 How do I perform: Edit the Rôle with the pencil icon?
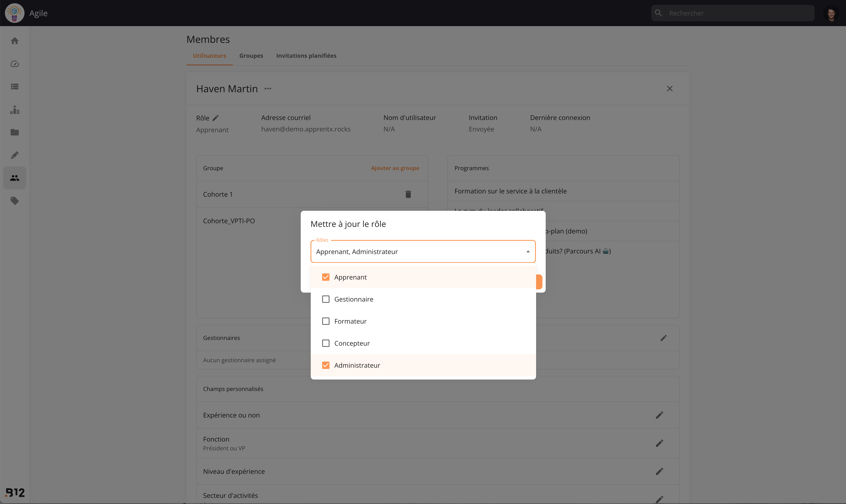(x=215, y=118)
